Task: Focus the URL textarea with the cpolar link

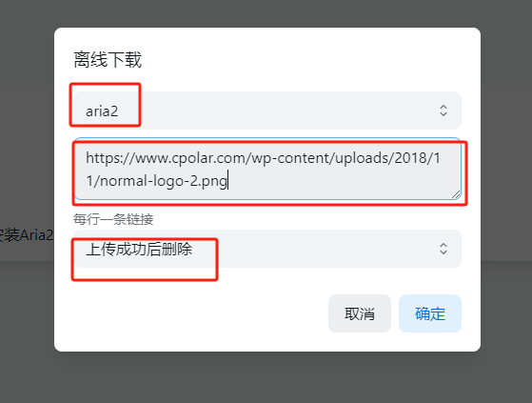Action: (267, 169)
